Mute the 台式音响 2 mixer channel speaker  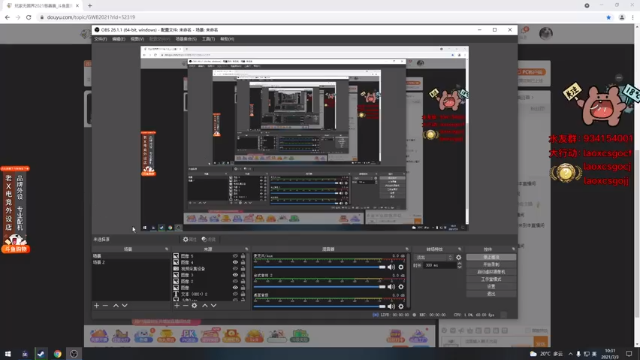pyautogui.click(x=391, y=287)
